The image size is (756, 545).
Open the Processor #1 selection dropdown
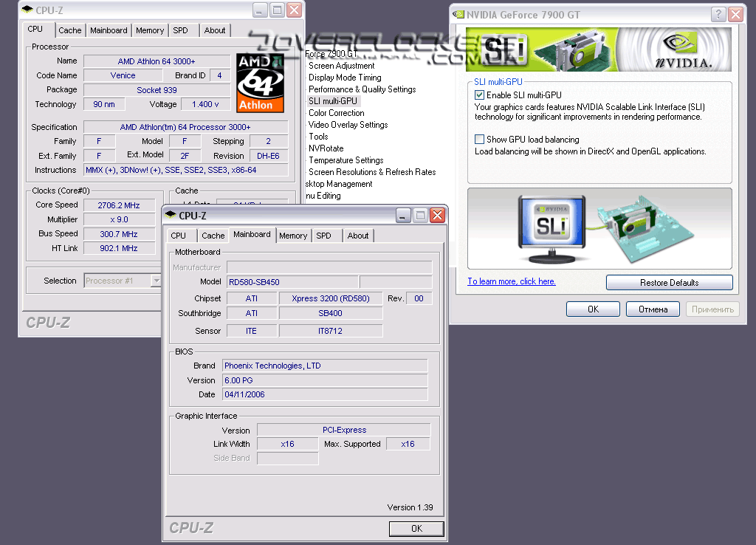pyautogui.click(x=156, y=281)
